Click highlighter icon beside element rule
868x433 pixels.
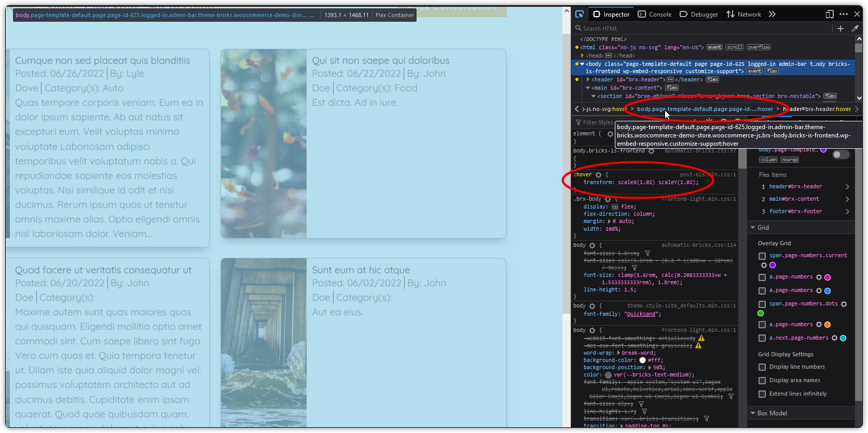click(610, 134)
